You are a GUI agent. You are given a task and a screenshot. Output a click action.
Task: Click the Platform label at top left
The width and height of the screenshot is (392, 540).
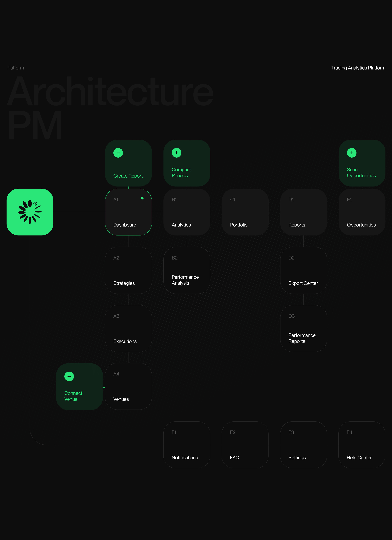point(15,68)
